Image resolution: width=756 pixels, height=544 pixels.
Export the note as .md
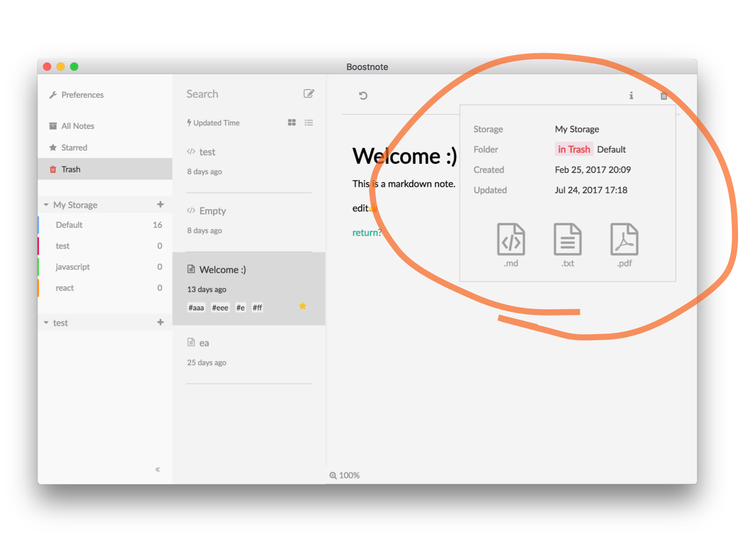(x=511, y=245)
